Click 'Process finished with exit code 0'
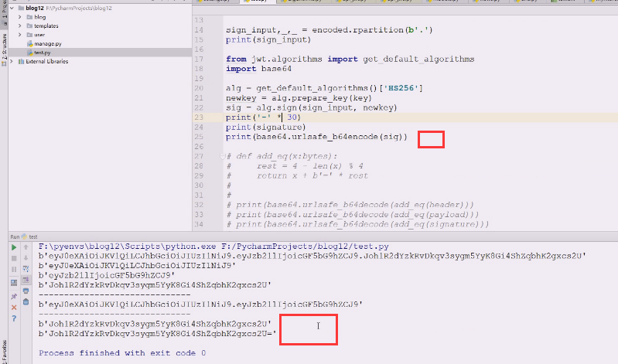This screenshot has height=364, width=618. 122,353
